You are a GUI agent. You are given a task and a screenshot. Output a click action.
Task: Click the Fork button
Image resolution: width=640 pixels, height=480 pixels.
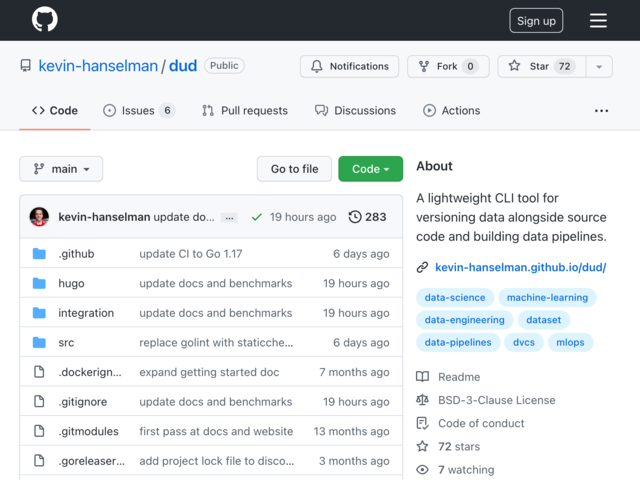tap(448, 67)
